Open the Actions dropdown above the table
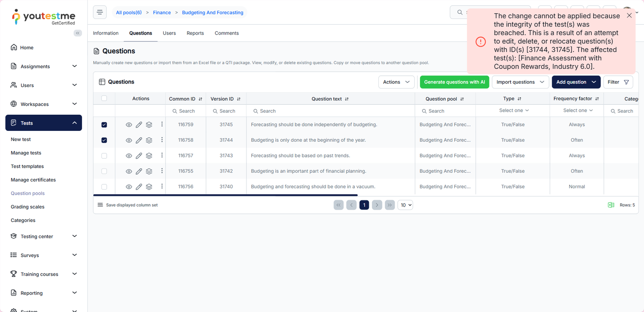Viewport: 644px width, 312px height. click(x=396, y=82)
